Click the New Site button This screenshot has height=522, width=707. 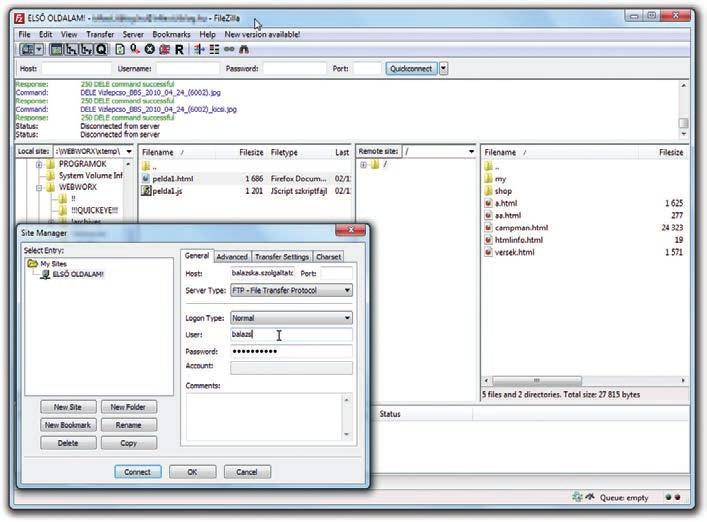point(68,407)
